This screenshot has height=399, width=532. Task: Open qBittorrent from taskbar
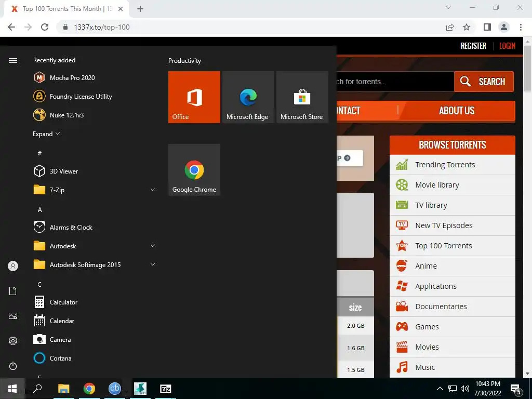point(115,389)
